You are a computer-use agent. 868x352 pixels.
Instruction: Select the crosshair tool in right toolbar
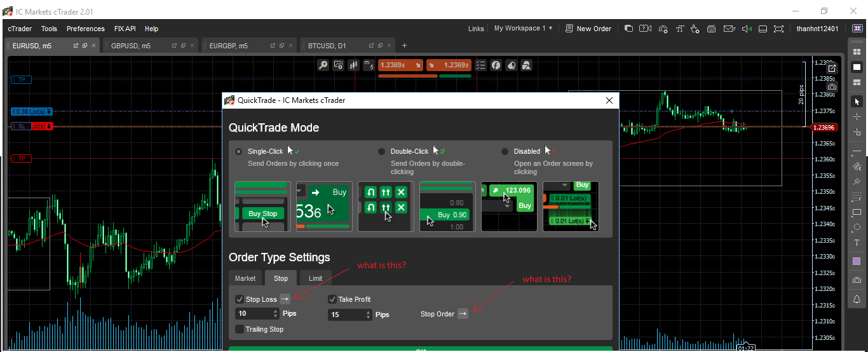(x=857, y=117)
